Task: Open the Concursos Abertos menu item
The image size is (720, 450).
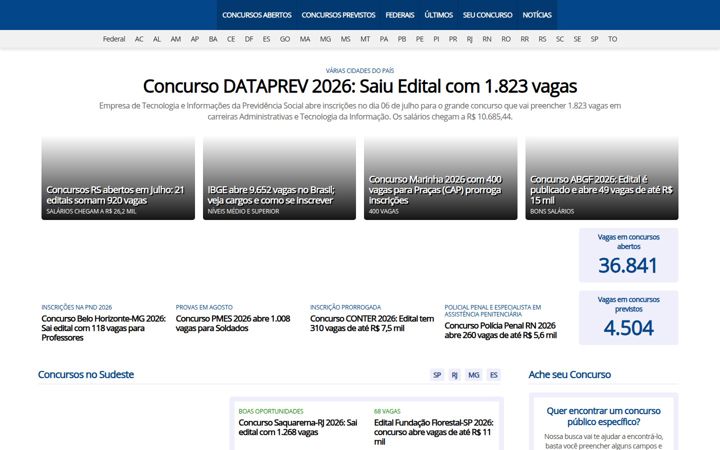Action: [257, 15]
